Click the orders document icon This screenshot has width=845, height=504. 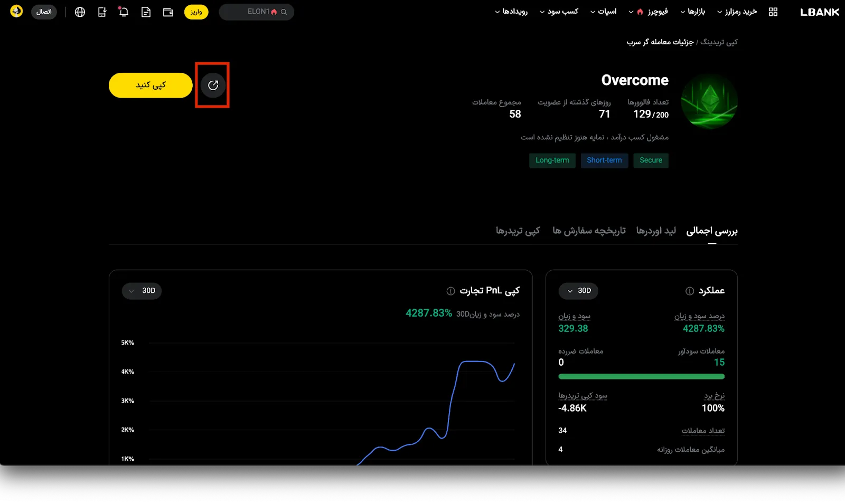coord(146,12)
